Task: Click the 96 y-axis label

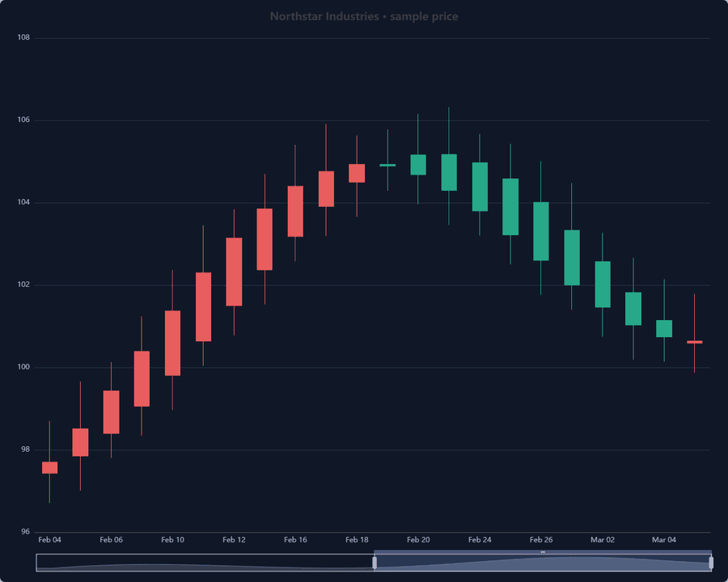Action: pyautogui.click(x=25, y=532)
